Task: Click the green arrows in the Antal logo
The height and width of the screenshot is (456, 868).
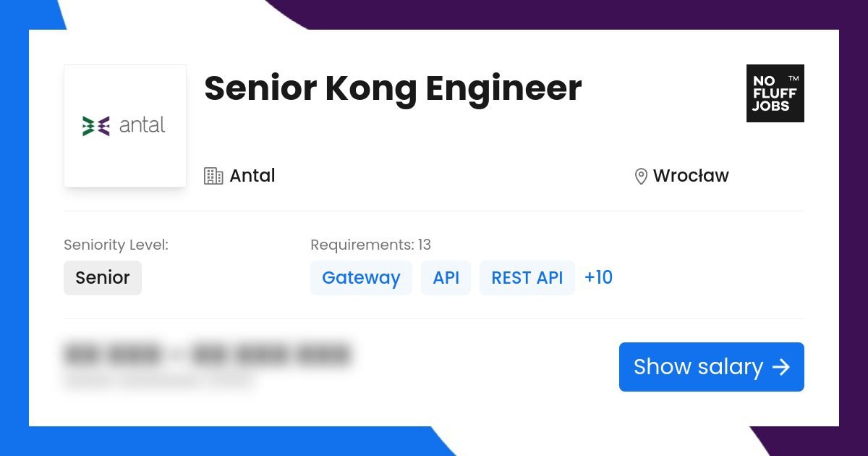Action: click(x=88, y=125)
